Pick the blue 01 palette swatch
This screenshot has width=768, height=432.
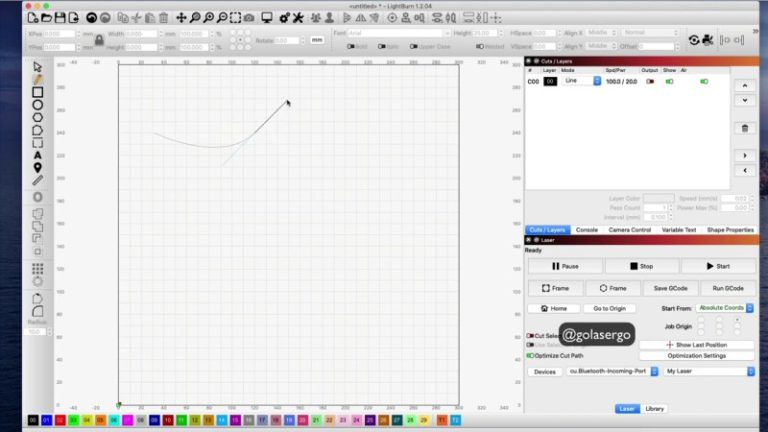click(47, 420)
